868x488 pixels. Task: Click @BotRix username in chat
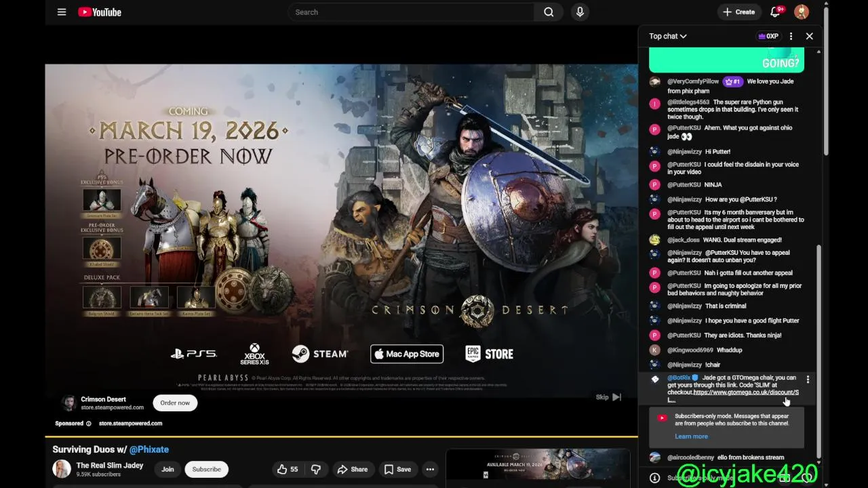(679, 378)
